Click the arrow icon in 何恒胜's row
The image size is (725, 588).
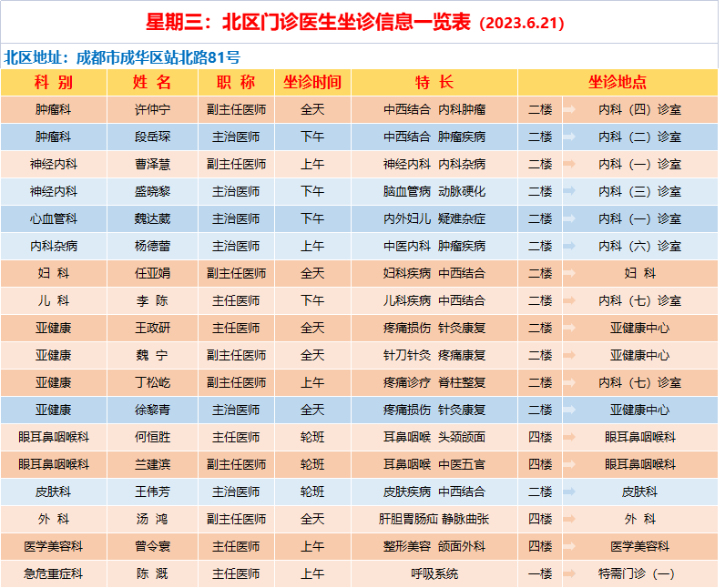[569, 437]
